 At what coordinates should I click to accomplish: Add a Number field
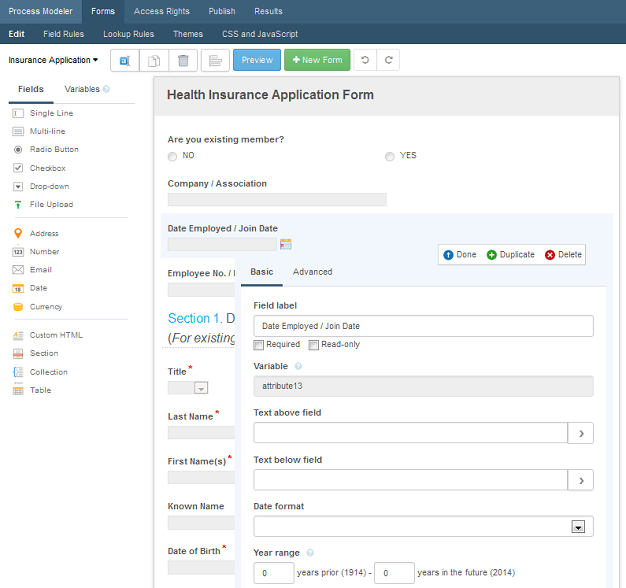point(36,251)
